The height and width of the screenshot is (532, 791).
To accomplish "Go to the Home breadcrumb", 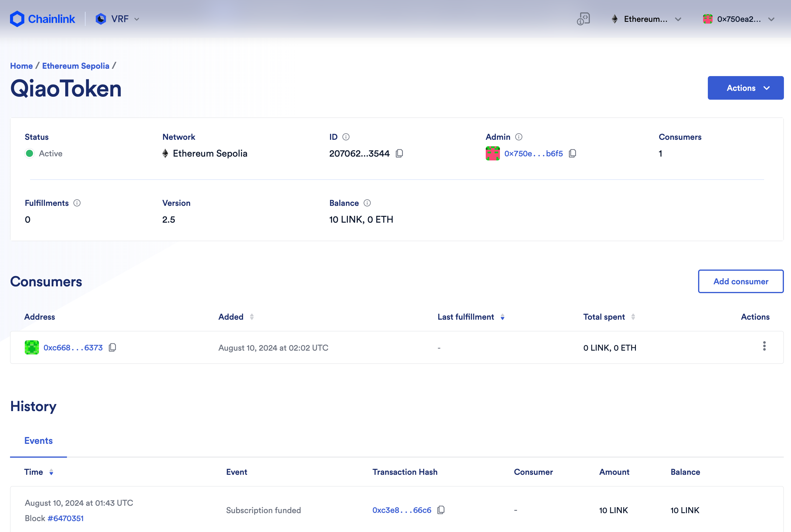I will [x=21, y=66].
